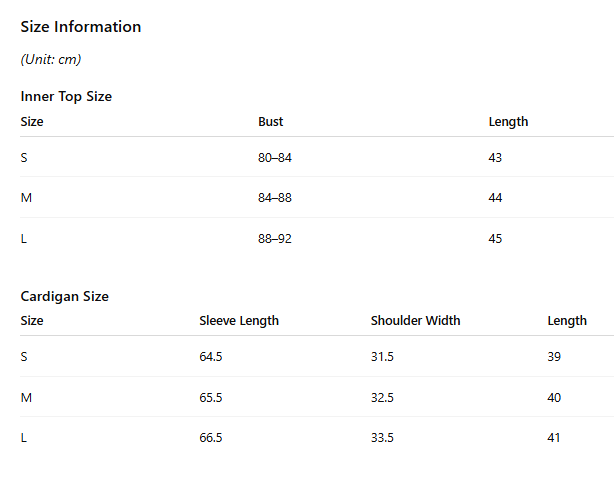
Task: Click the Size Information heading
Action: 81,27
